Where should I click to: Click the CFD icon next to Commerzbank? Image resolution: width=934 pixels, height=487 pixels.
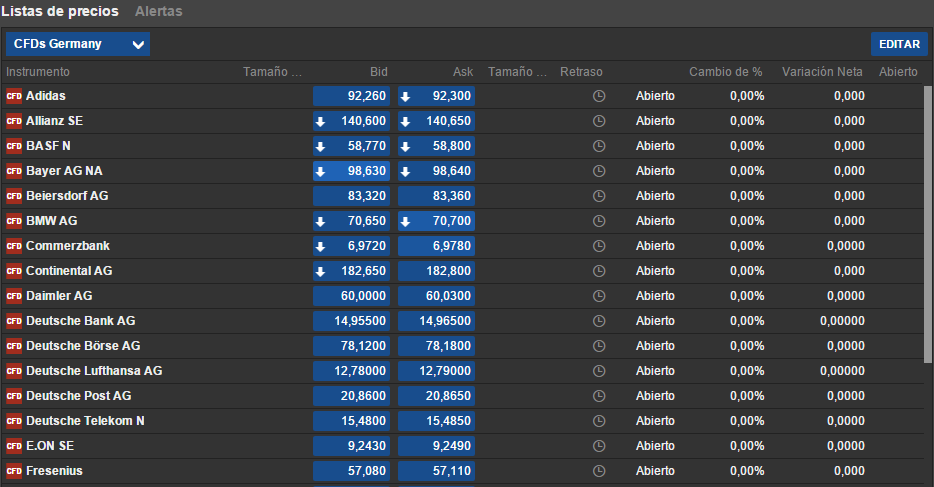(x=14, y=246)
